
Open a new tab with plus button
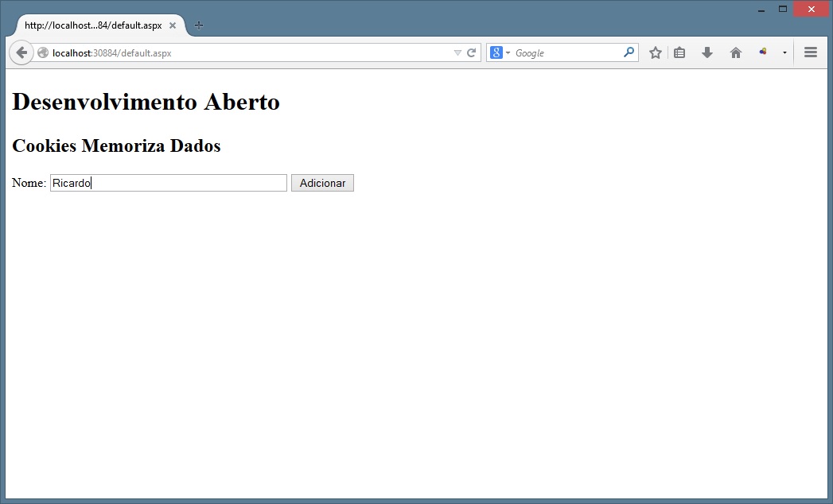coord(199,25)
